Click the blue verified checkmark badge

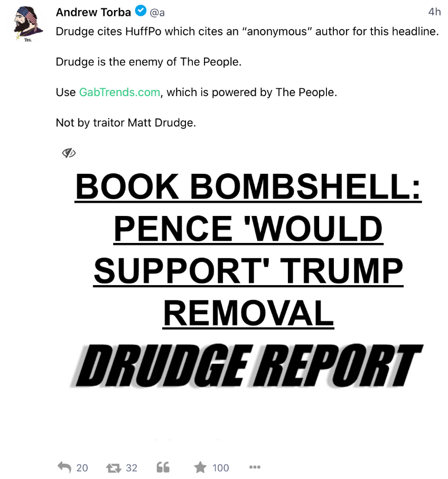click(x=141, y=11)
